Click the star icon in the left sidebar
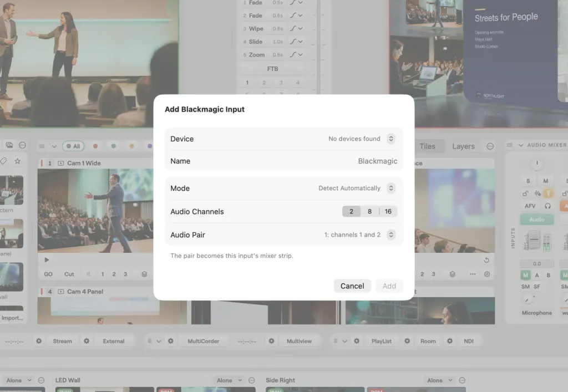This screenshot has height=392, width=568. tap(17, 161)
